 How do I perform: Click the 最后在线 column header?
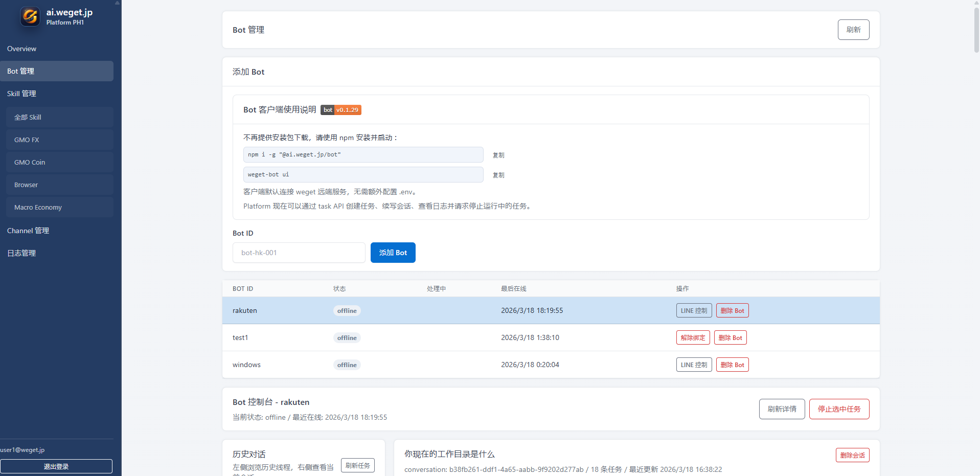pos(514,288)
